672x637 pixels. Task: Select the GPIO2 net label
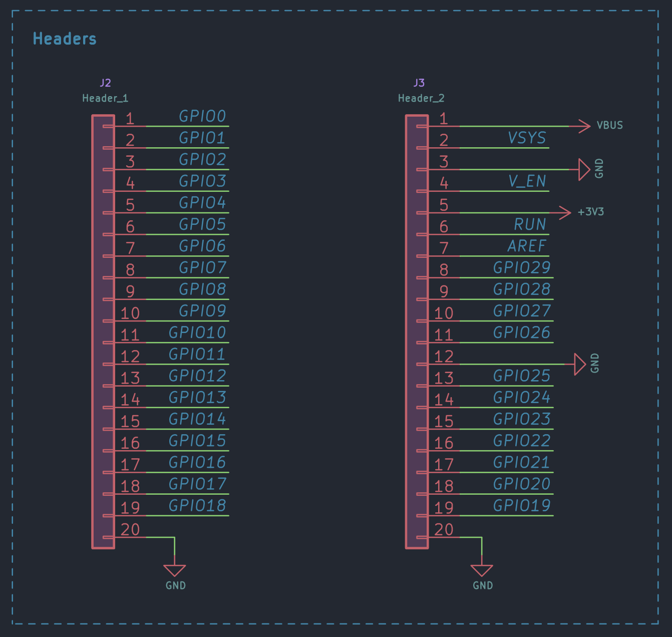click(203, 159)
